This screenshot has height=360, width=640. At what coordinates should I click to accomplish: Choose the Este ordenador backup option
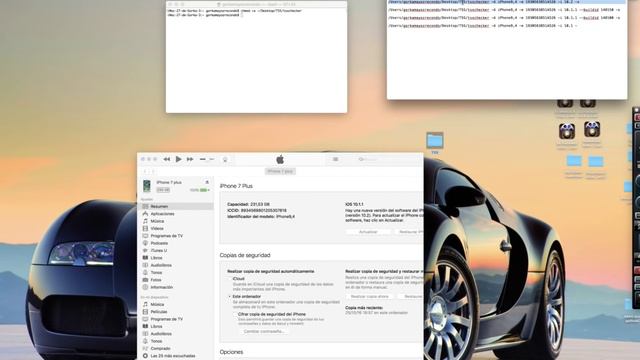pyautogui.click(x=229, y=297)
